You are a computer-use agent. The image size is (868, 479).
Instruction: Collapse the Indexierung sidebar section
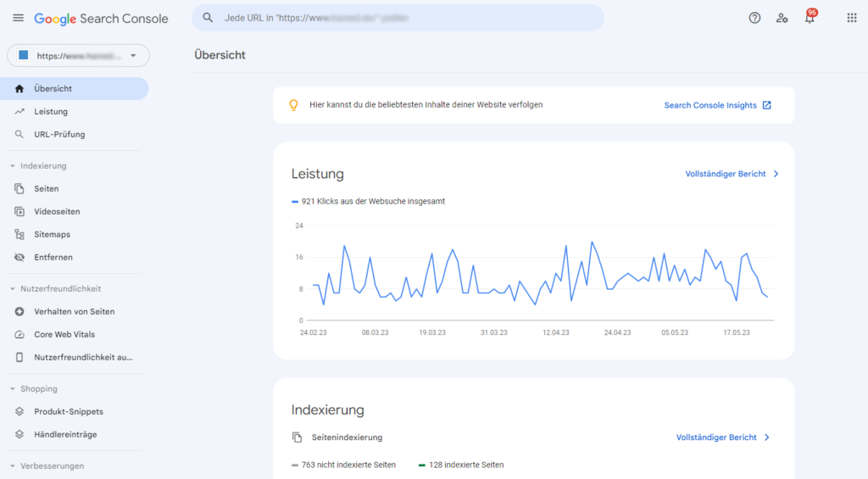[x=13, y=166]
